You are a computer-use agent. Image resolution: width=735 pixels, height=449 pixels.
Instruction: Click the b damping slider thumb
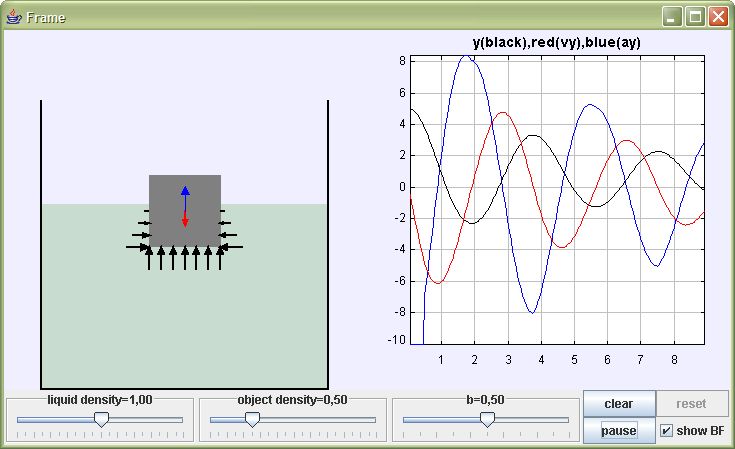tap(488, 419)
